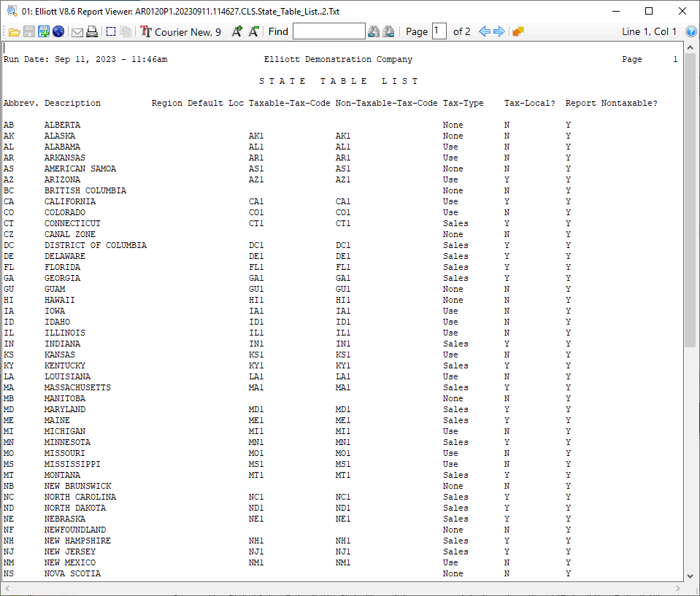The height and width of the screenshot is (596, 700).
Task: Click the open folder icon
Action: [15, 31]
